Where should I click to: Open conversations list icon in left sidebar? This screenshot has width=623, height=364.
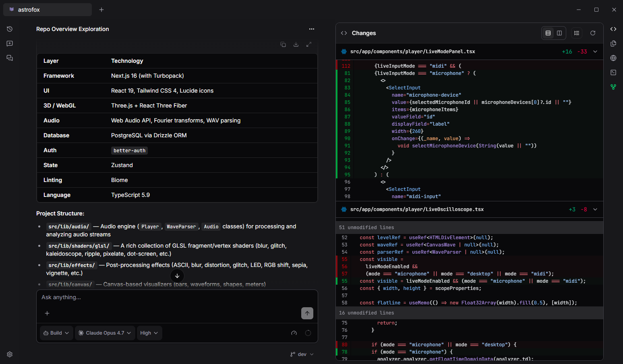[10, 58]
